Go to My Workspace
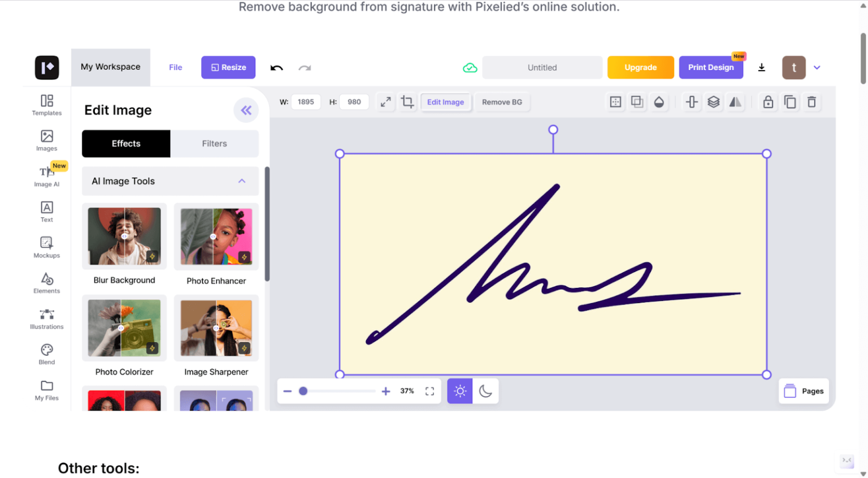Screen dimensions: 868x478 (111, 67)
